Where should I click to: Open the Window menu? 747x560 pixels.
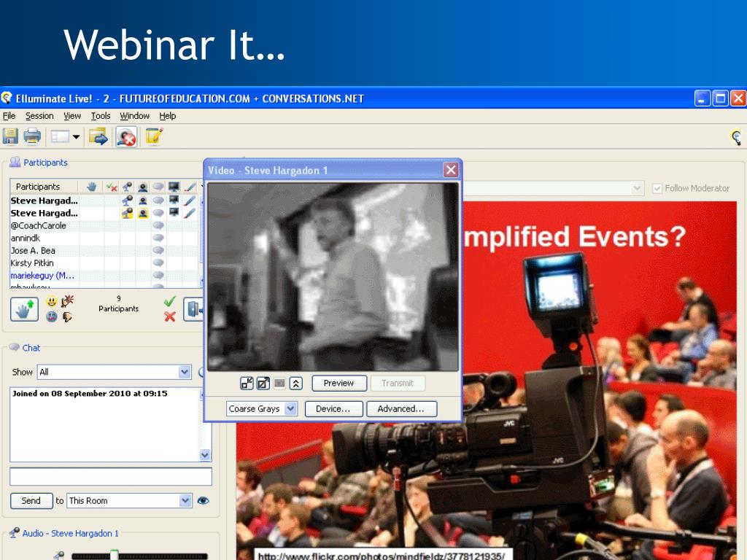coord(134,116)
